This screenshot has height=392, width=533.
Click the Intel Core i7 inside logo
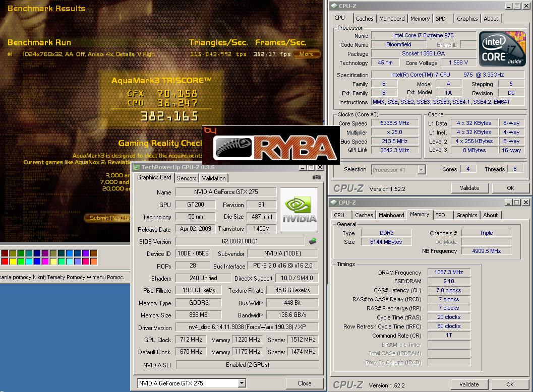click(x=502, y=49)
